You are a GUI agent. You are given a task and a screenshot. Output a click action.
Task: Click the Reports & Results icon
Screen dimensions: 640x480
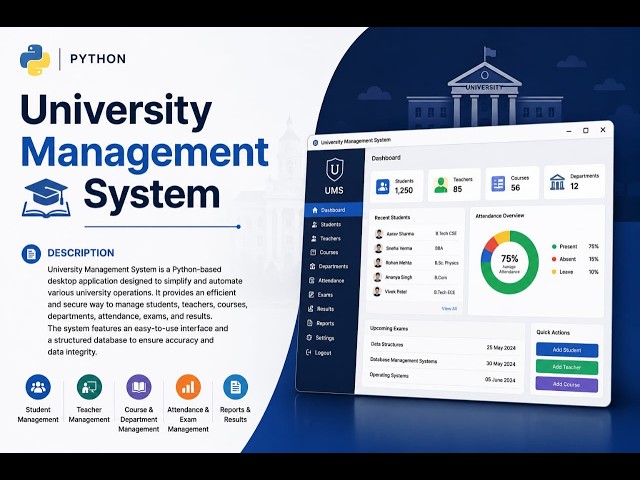click(236, 387)
